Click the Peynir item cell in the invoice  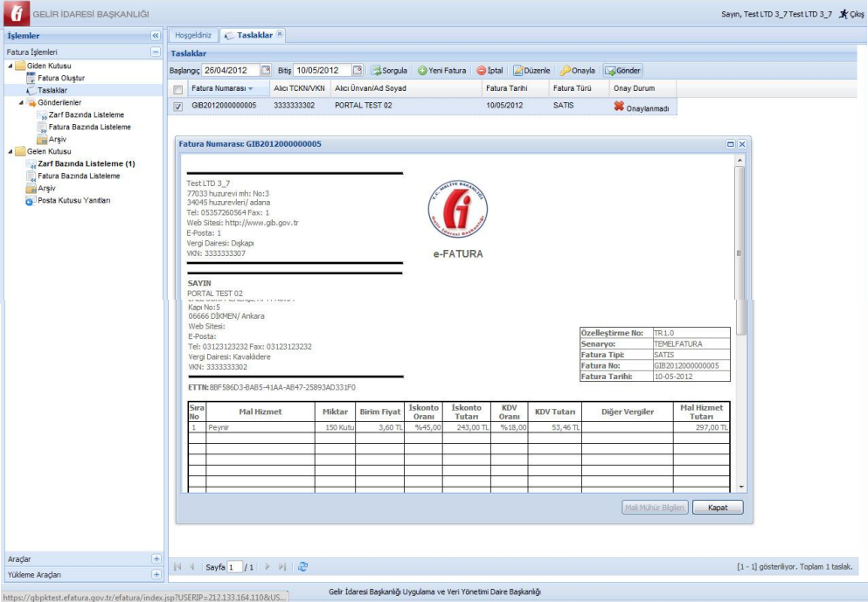point(260,428)
